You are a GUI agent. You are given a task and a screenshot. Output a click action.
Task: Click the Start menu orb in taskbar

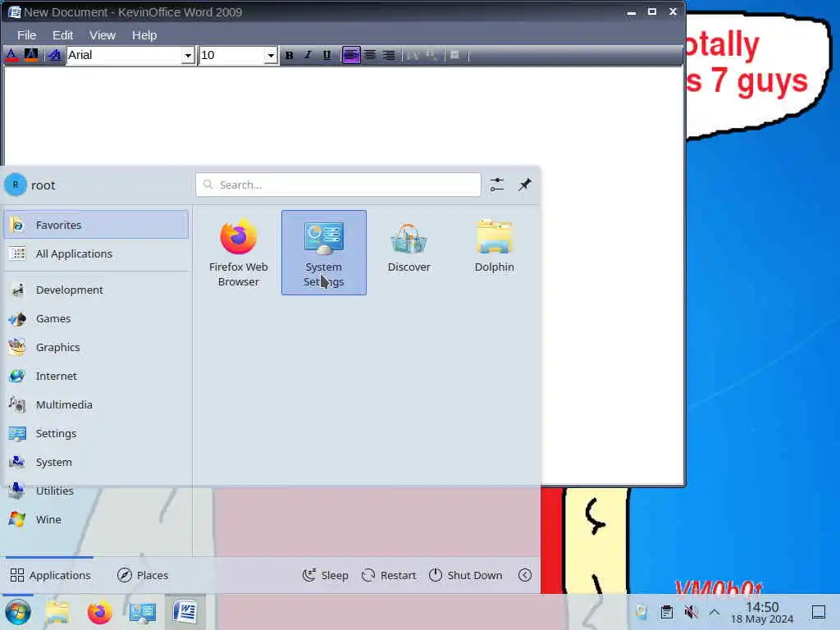coord(18,612)
